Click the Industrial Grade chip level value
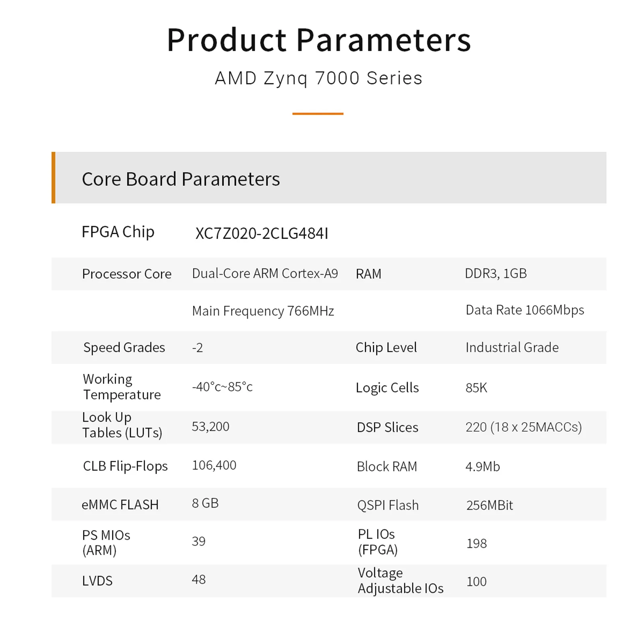644x644 pixels. pyautogui.click(x=512, y=347)
